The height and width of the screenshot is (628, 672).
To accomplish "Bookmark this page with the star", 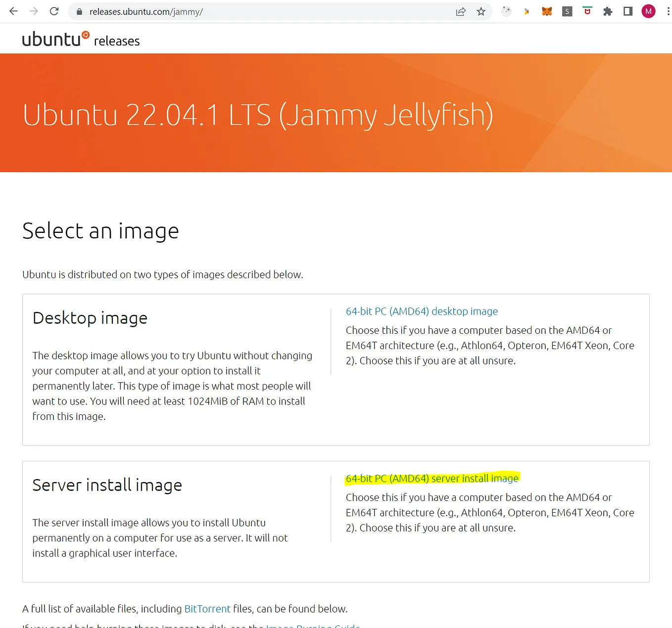I will (480, 11).
